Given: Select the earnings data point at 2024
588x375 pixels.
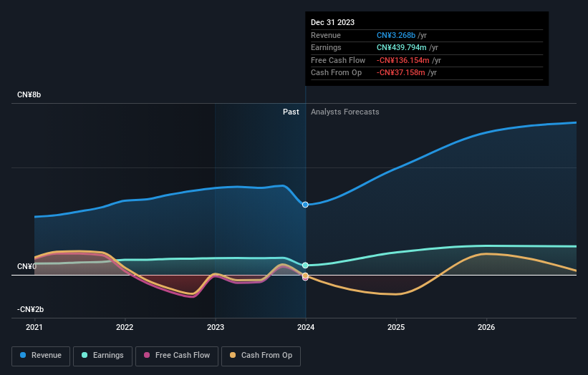Looking at the screenshot, I should tap(305, 266).
